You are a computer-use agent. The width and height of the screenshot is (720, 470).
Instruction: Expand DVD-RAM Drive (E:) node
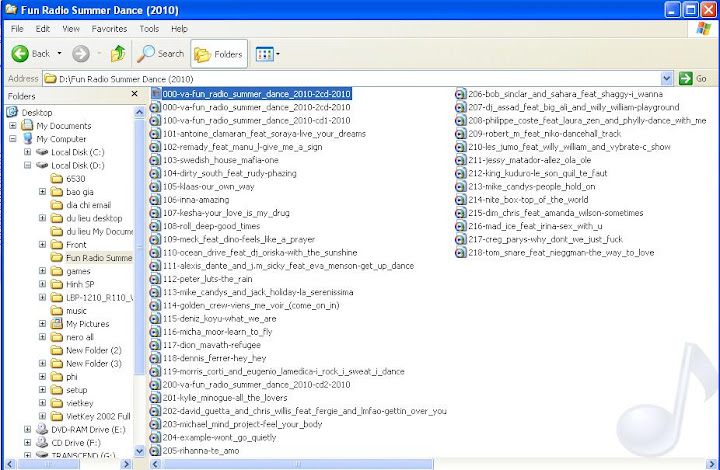click(28, 430)
